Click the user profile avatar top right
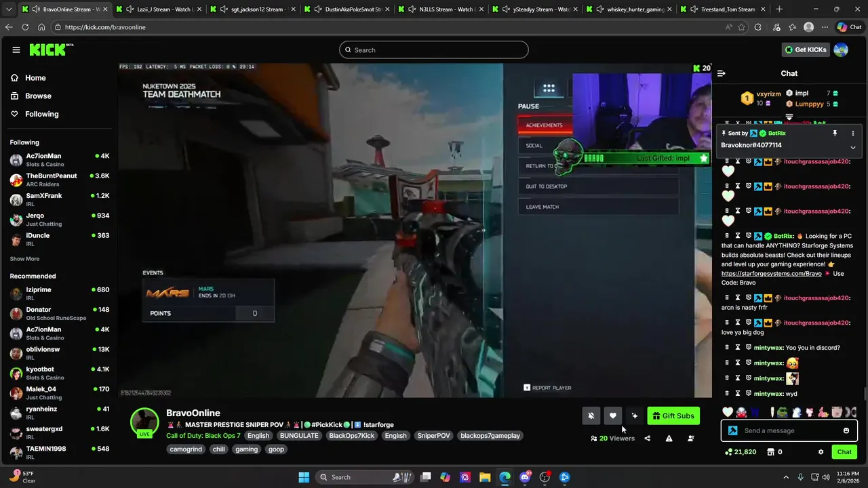This screenshot has width=868, height=488. coord(841,49)
